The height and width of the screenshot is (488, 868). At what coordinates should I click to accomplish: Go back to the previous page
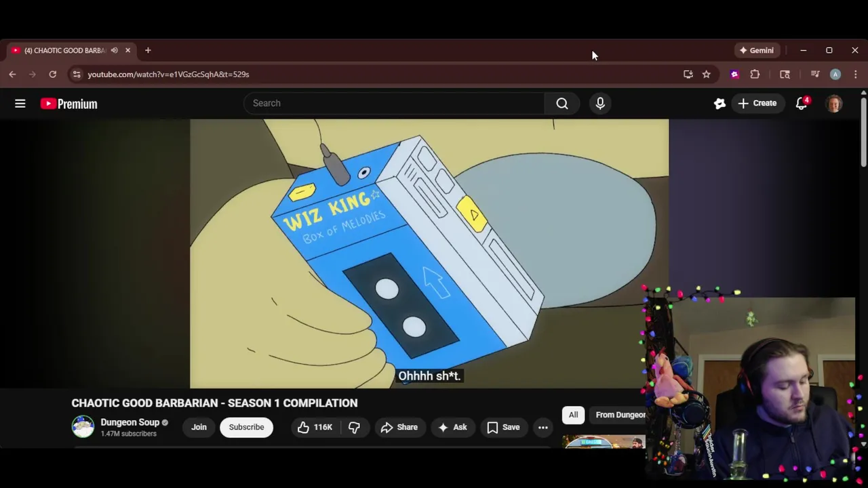tap(12, 75)
